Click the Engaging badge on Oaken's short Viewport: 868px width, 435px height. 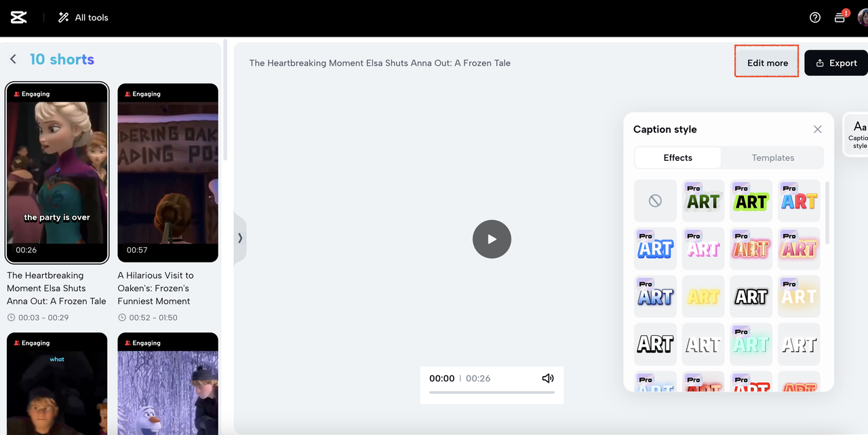pos(142,94)
